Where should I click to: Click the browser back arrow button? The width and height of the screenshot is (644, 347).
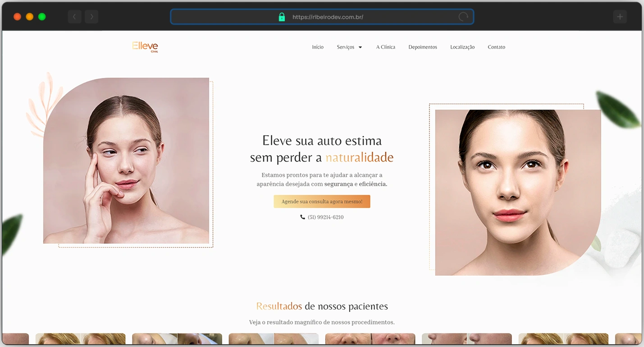pos(74,17)
